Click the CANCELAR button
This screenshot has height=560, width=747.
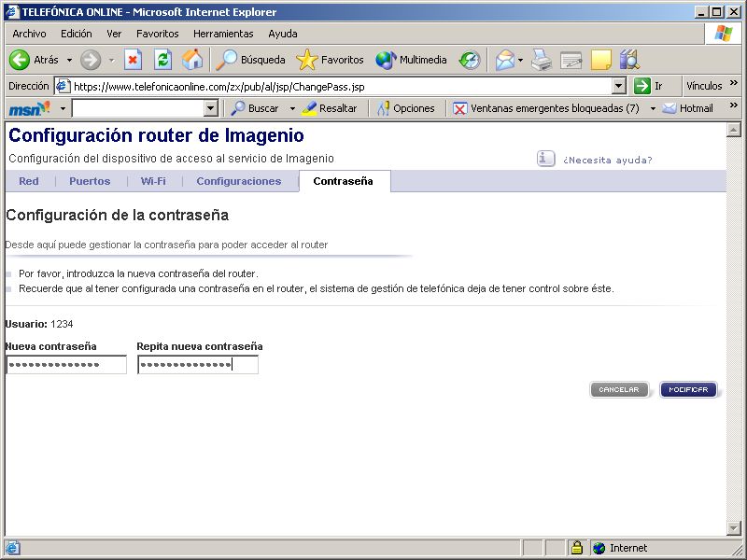pos(619,389)
